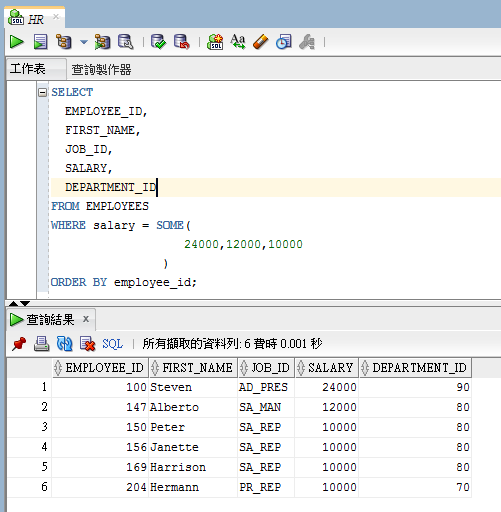Close the 查詢結果 results tab

point(86,319)
